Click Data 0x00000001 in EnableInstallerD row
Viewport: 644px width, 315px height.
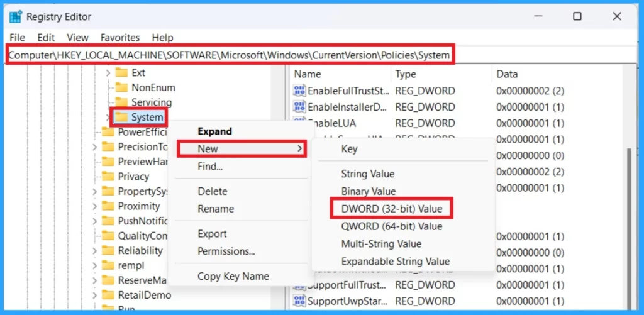(x=530, y=107)
